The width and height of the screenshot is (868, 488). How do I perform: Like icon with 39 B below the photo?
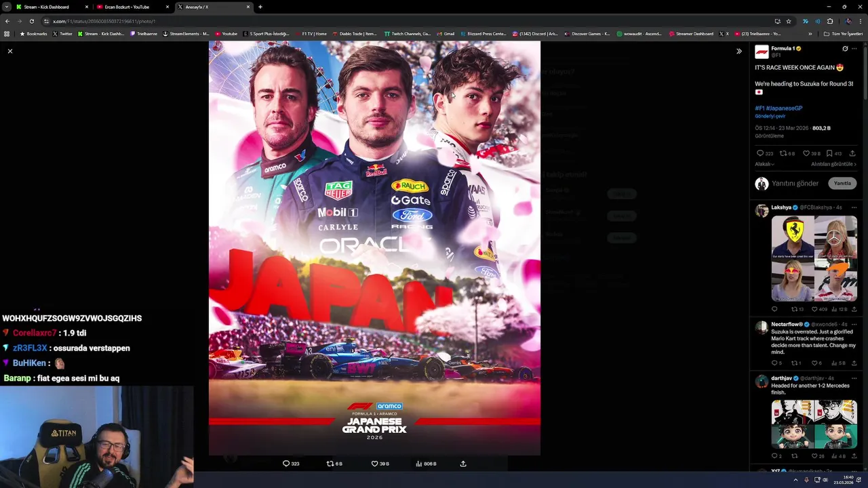pyautogui.click(x=374, y=464)
